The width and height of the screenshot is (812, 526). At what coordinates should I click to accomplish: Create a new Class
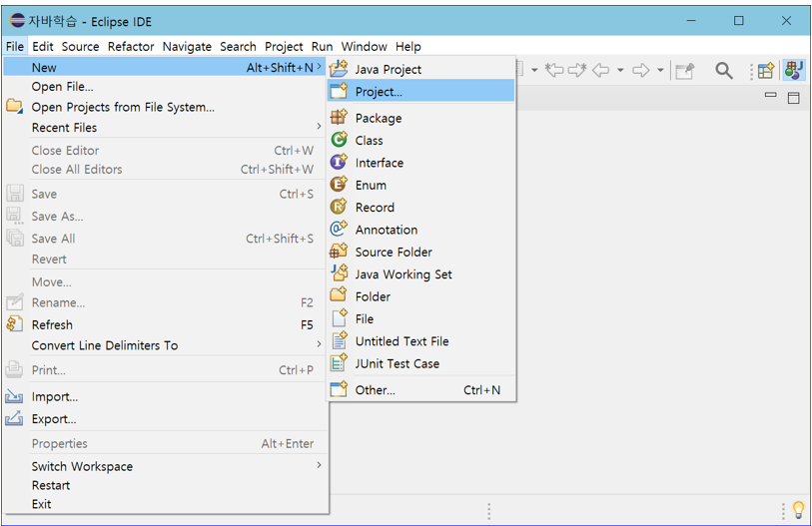[x=421, y=141]
